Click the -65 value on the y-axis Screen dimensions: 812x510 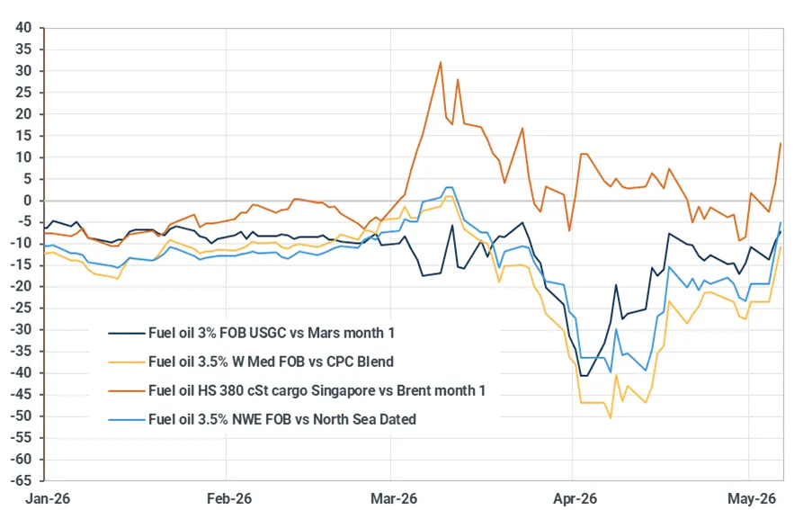[x=22, y=480]
